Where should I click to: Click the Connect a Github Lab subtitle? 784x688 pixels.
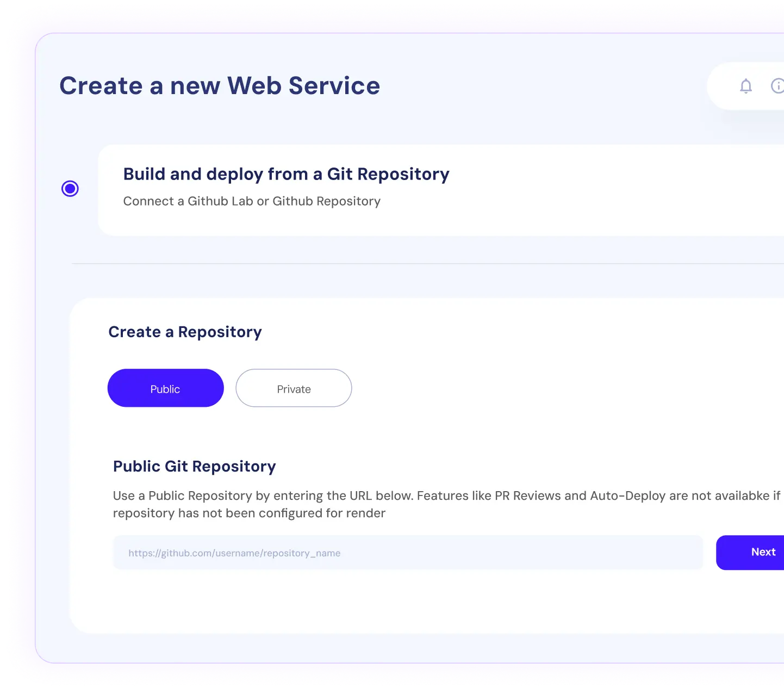[252, 201]
